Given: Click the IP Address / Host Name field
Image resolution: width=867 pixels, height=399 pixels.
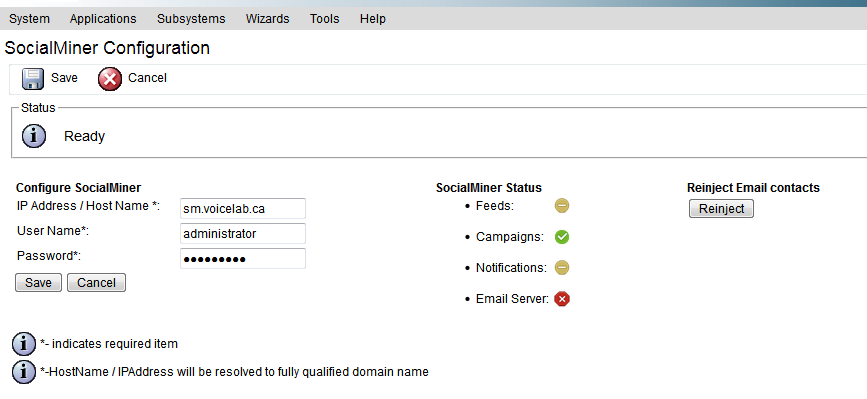Looking at the screenshot, I should (243, 209).
